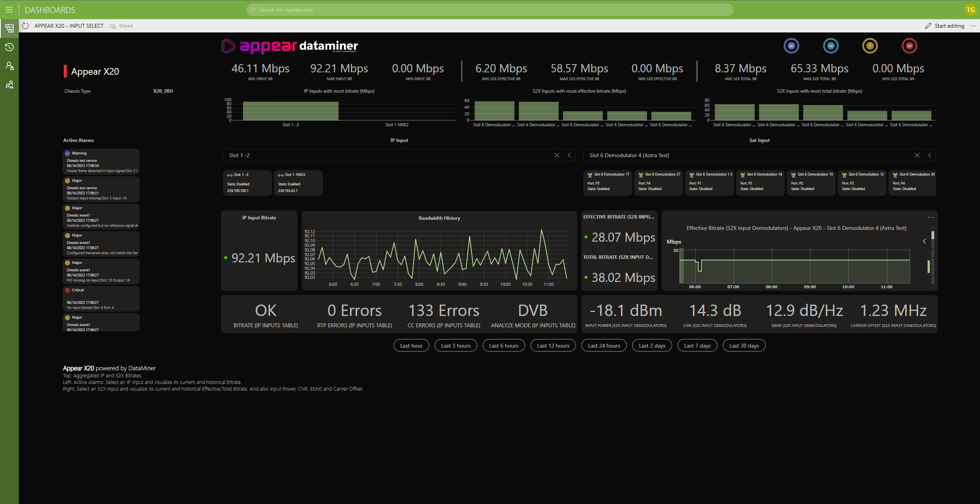Choose the Last 12 hours time range

pos(553,346)
